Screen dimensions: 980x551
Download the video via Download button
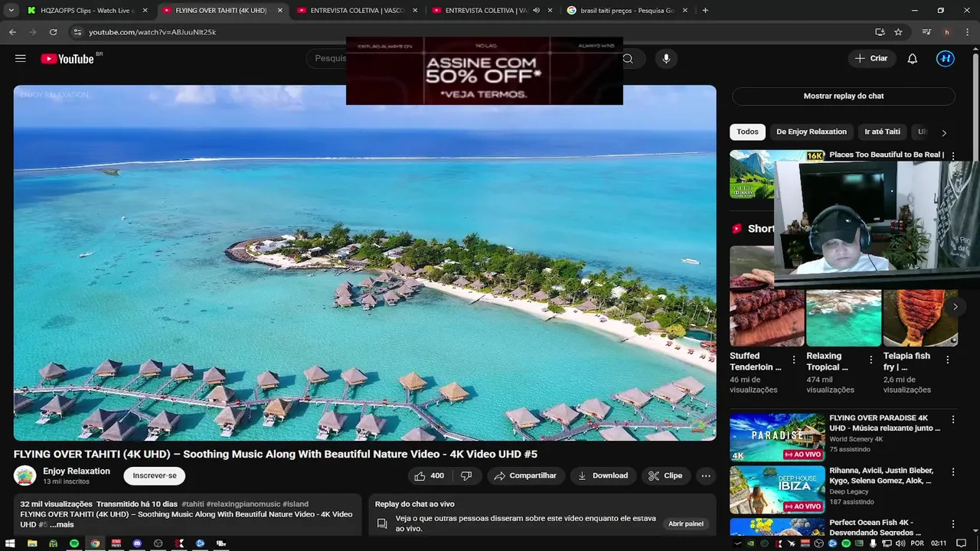(603, 475)
